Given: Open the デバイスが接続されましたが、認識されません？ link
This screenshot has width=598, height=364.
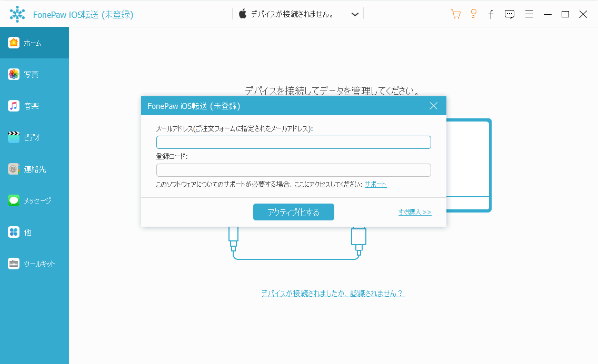Looking at the screenshot, I should point(333,293).
